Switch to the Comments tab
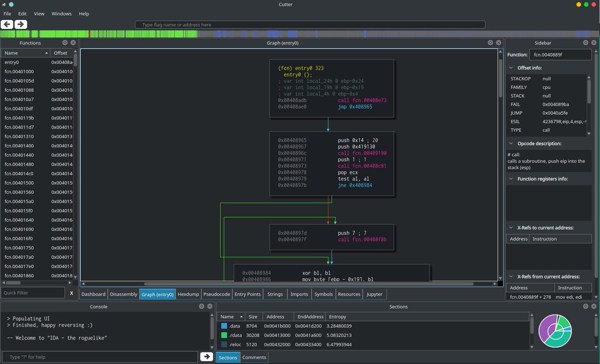The width and height of the screenshot is (600, 364). (254, 357)
